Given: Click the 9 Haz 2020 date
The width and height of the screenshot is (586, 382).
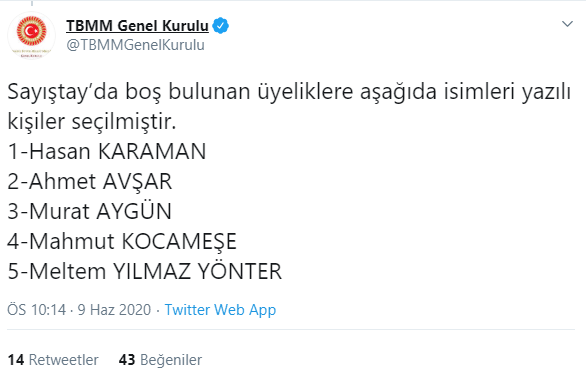Looking at the screenshot, I should (x=114, y=310).
